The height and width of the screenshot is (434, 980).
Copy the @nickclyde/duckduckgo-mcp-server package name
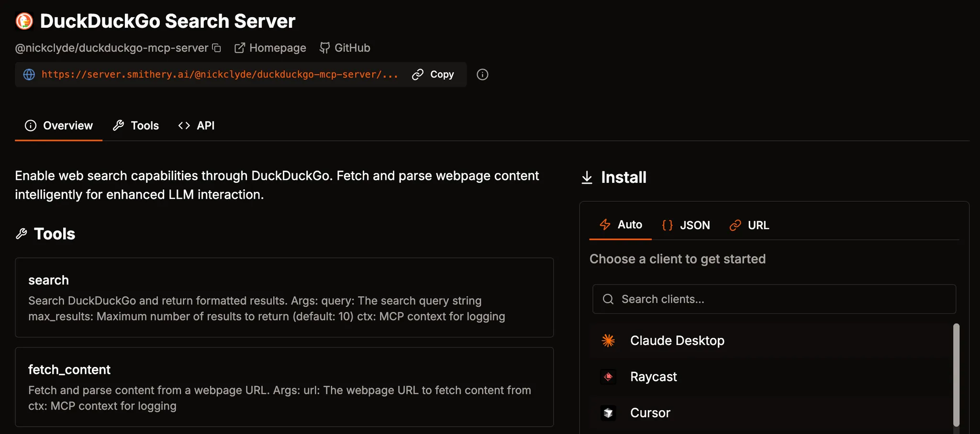tap(217, 48)
